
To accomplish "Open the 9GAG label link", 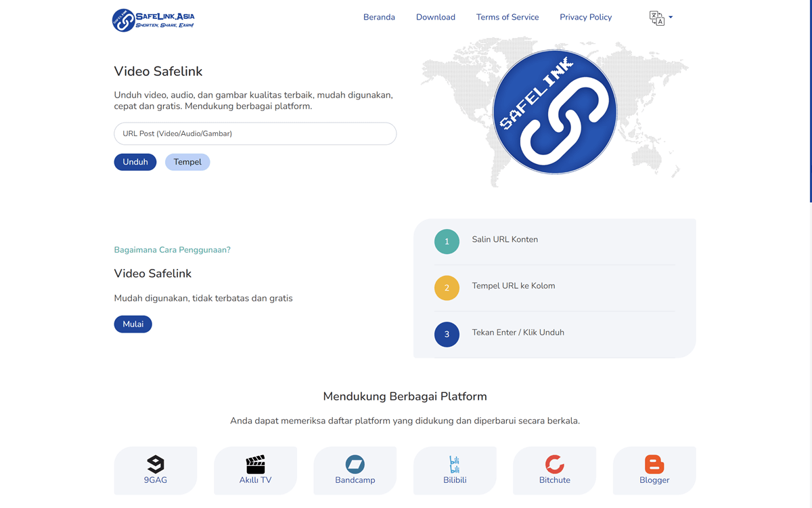I will (156, 480).
